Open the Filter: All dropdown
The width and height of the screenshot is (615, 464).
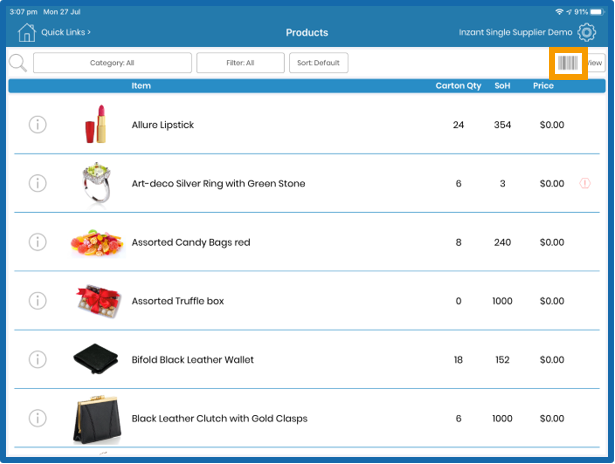[240, 63]
